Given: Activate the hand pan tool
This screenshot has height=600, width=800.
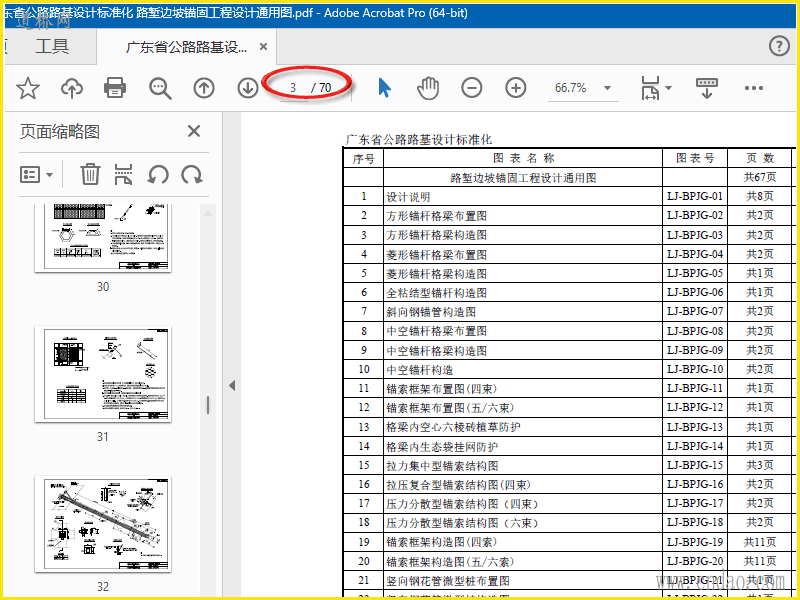Looking at the screenshot, I should tap(428, 88).
